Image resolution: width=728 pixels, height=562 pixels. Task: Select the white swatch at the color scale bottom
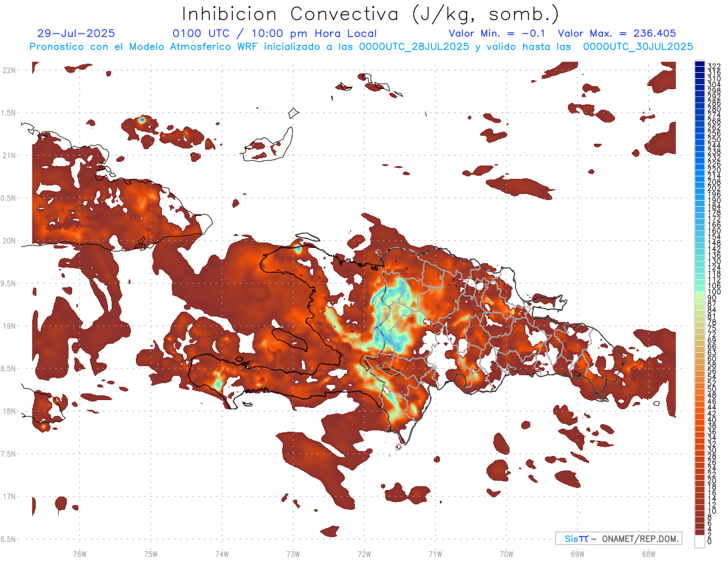click(x=699, y=541)
